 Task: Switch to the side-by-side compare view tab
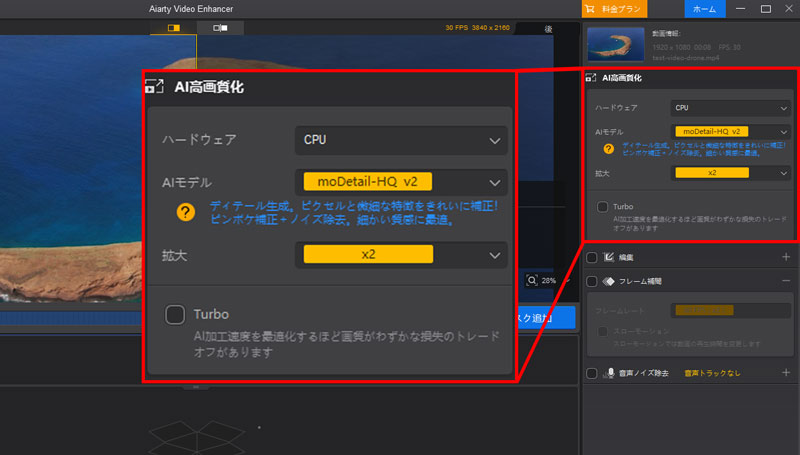click(220, 28)
